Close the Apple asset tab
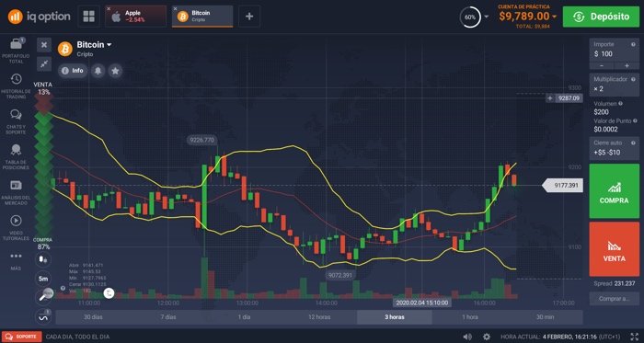 [109, 8]
